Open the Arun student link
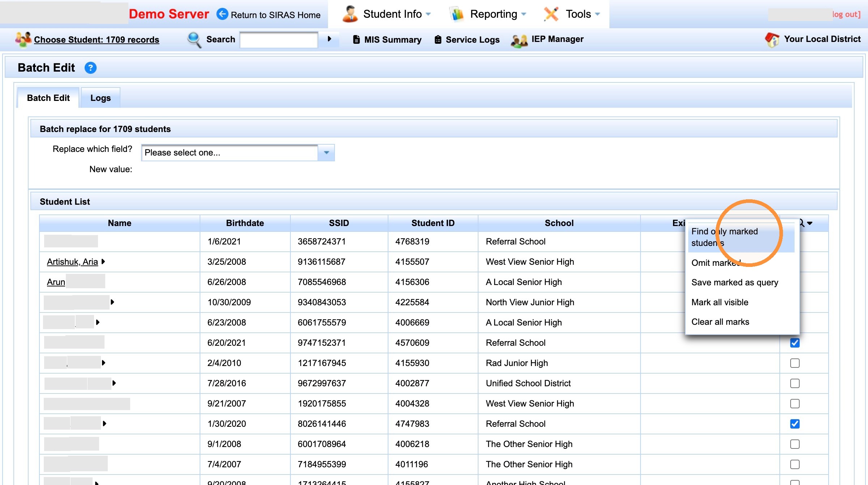 pos(56,282)
